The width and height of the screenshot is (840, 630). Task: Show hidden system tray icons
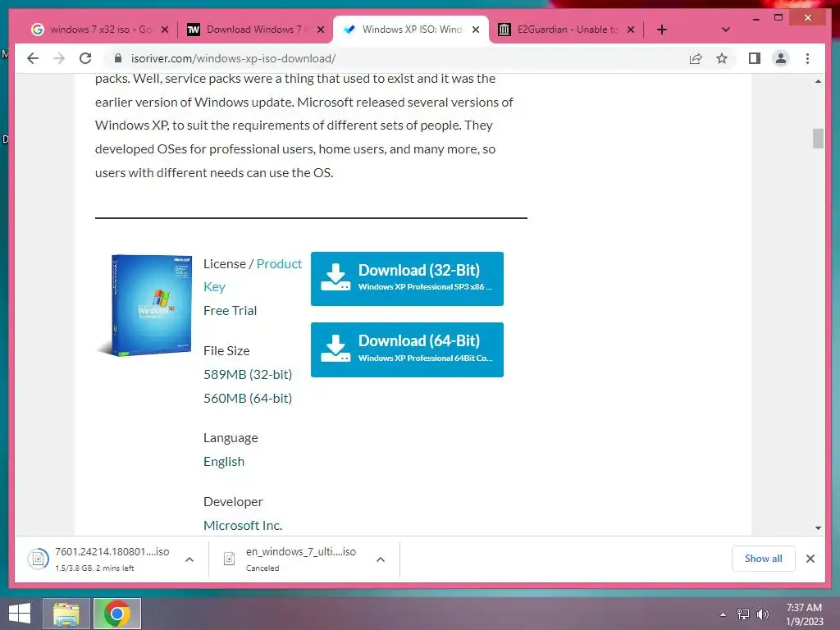tap(724, 614)
